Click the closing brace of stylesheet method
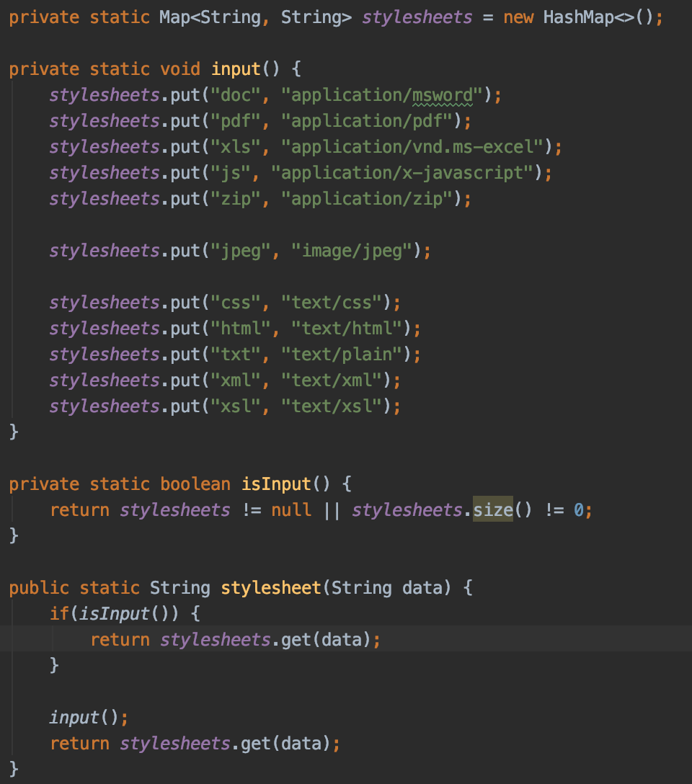 click(x=14, y=768)
